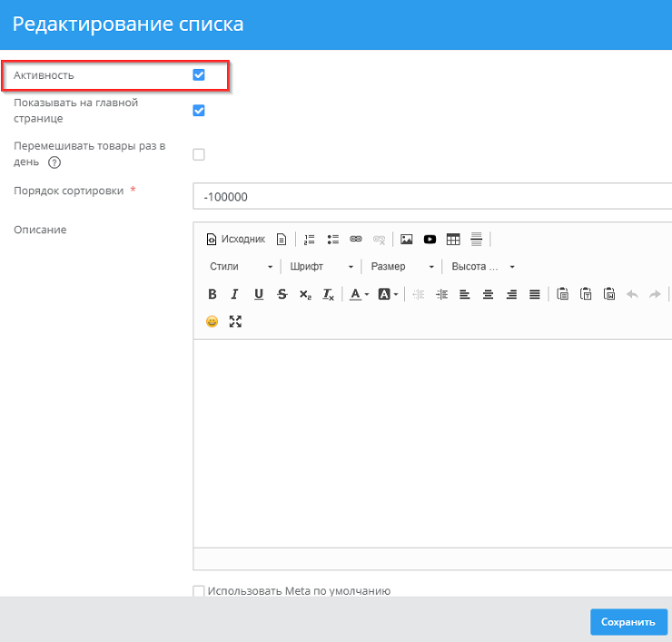Click the insert link icon
This screenshot has width=672, height=642.
pos(356,240)
